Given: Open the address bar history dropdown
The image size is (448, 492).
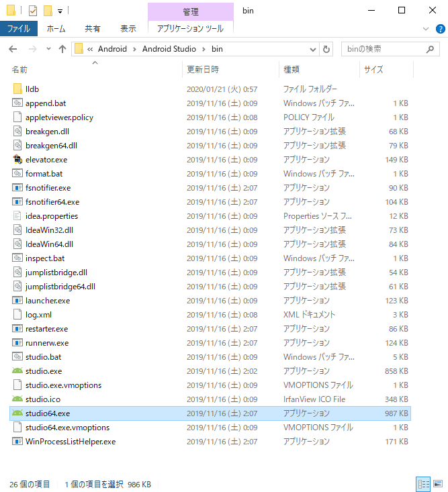Looking at the screenshot, I should [313, 49].
